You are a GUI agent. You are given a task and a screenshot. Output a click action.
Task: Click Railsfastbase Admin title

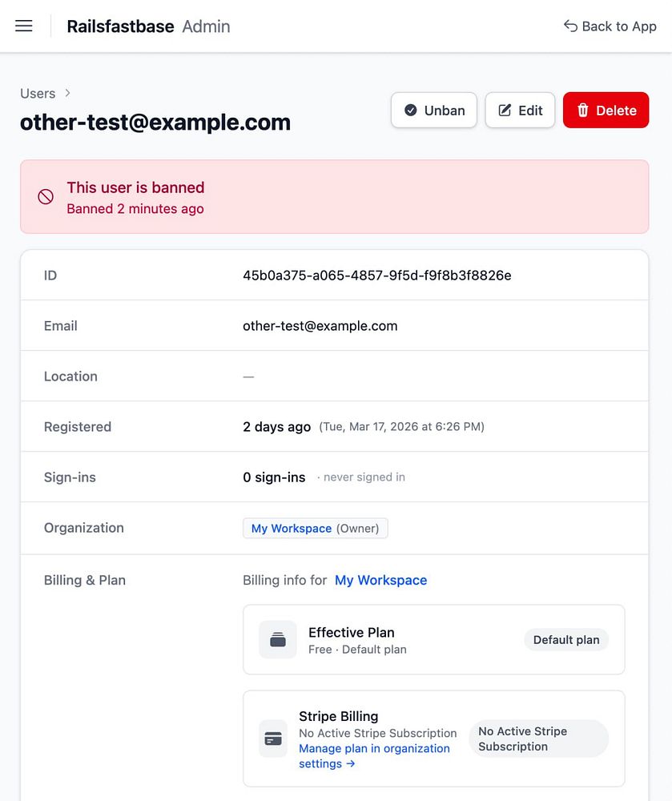[148, 26]
